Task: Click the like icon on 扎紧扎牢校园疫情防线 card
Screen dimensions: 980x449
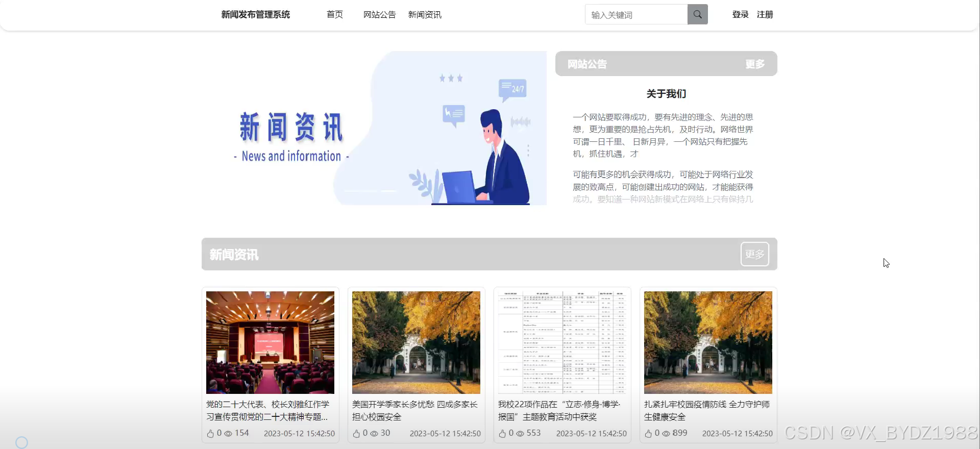Action: 648,434
